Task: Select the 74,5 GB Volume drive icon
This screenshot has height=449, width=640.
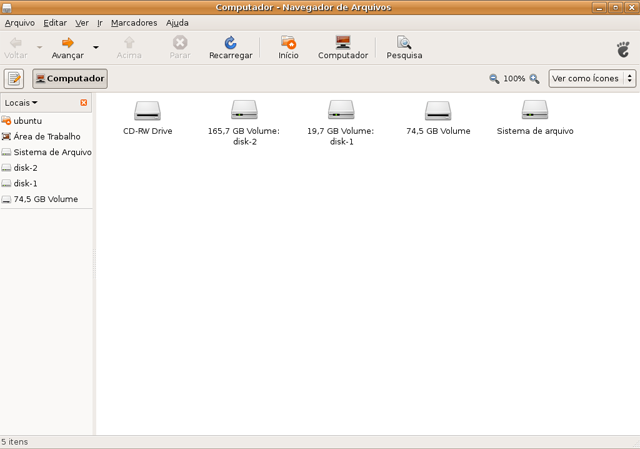Action: 438,110
